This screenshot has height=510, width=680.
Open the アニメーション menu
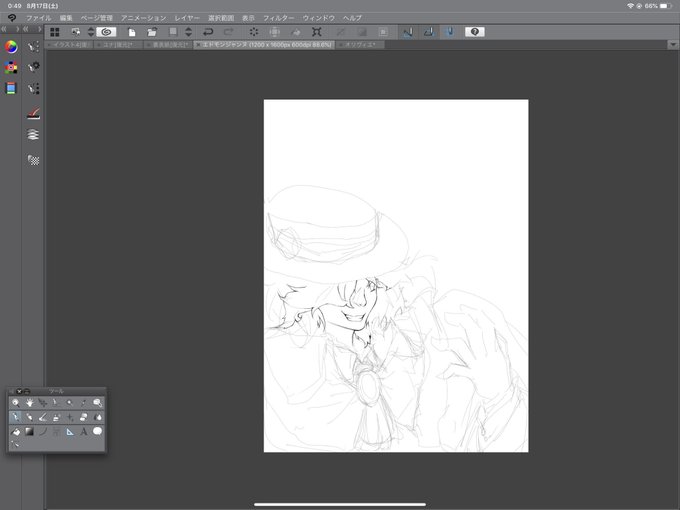pos(144,18)
